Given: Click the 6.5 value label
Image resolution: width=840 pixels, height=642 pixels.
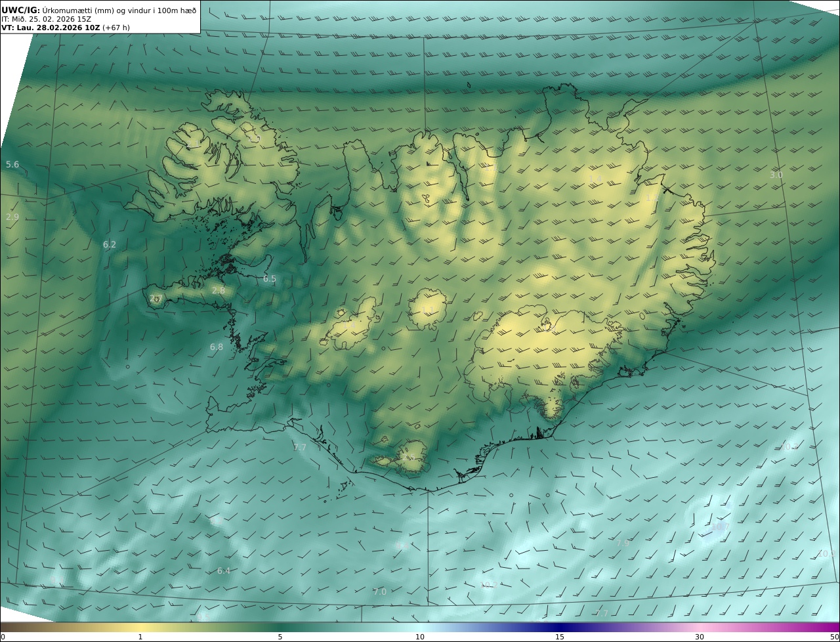Looking at the screenshot, I should pos(270,279).
